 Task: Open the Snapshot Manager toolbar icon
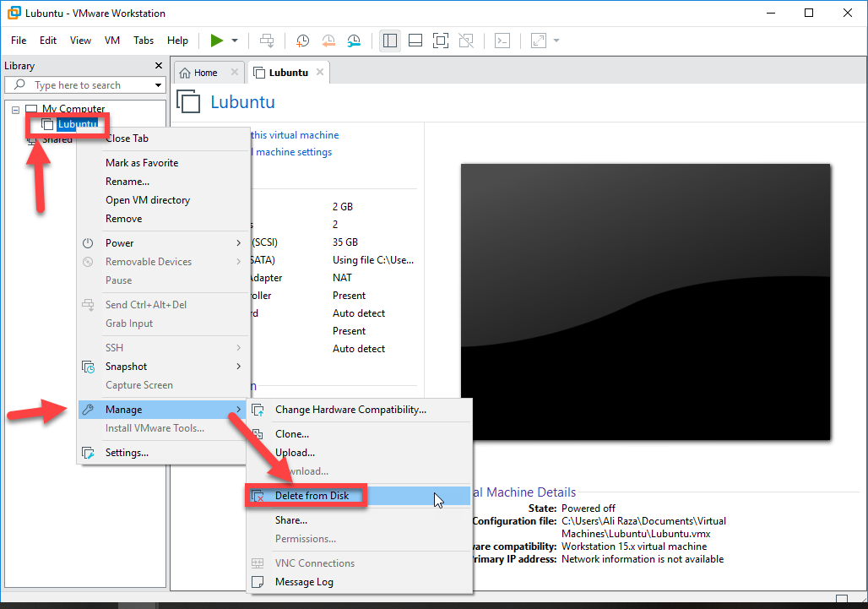tap(355, 41)
